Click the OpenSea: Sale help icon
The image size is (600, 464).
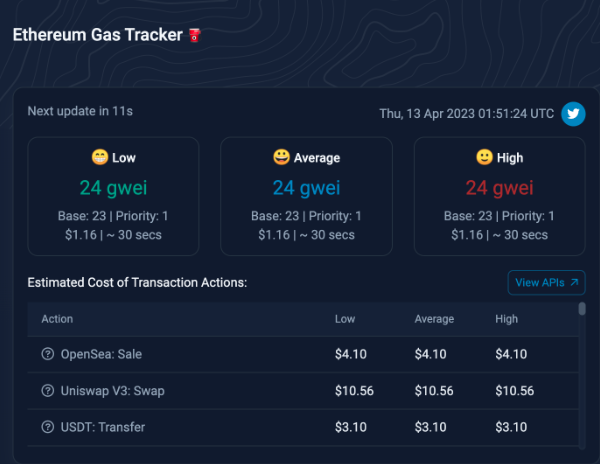(x=47, y=354)
